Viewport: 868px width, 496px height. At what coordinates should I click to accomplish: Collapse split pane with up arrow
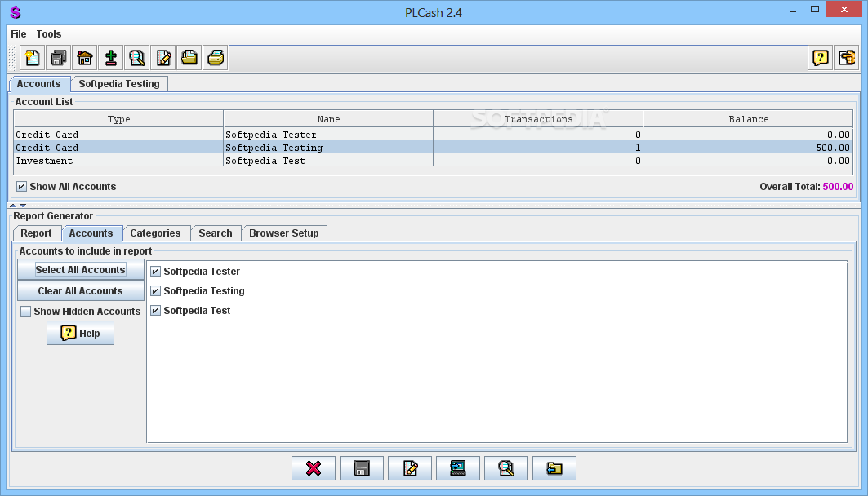tap(13, 205)
